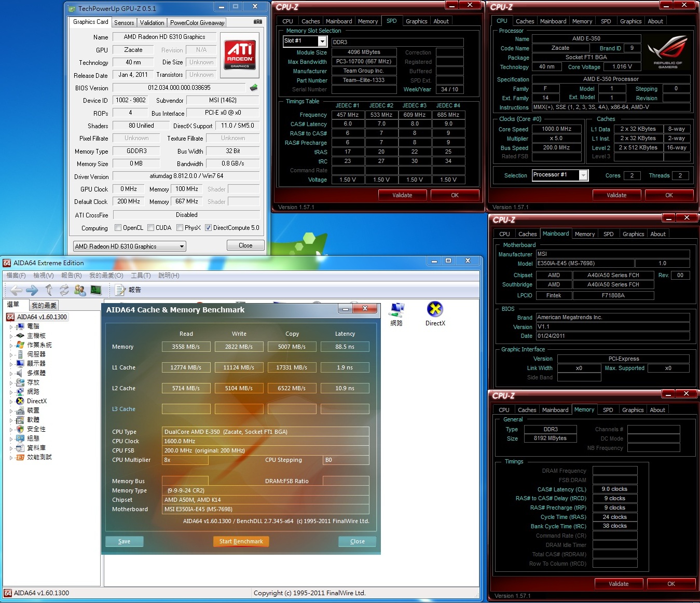This screenshot has width=700, height=603.
Task: Click the ATI Radeon logo in GPU-Z
Action: coord(240,55)
